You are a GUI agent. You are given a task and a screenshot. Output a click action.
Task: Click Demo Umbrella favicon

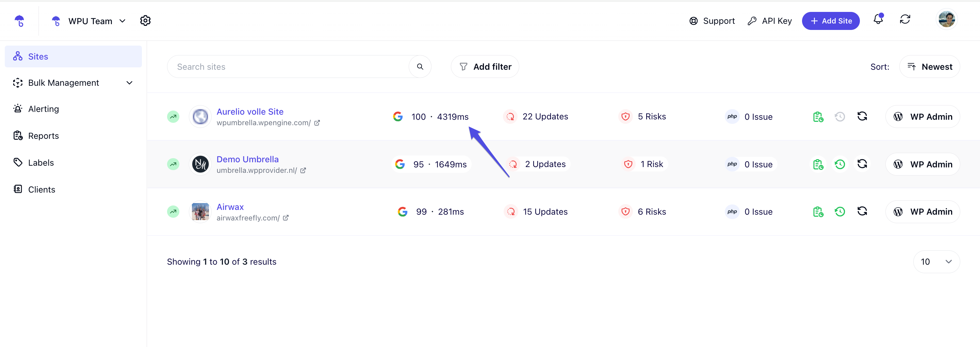coord(200,164)
